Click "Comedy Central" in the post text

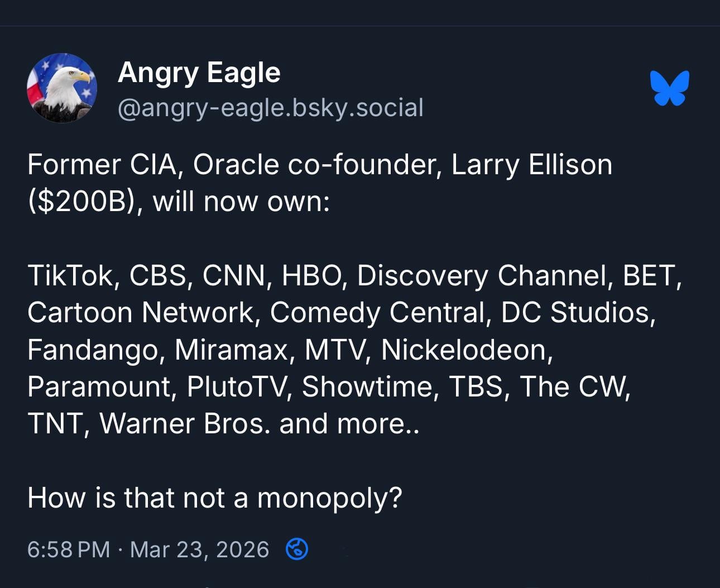[x=378, y=312]
